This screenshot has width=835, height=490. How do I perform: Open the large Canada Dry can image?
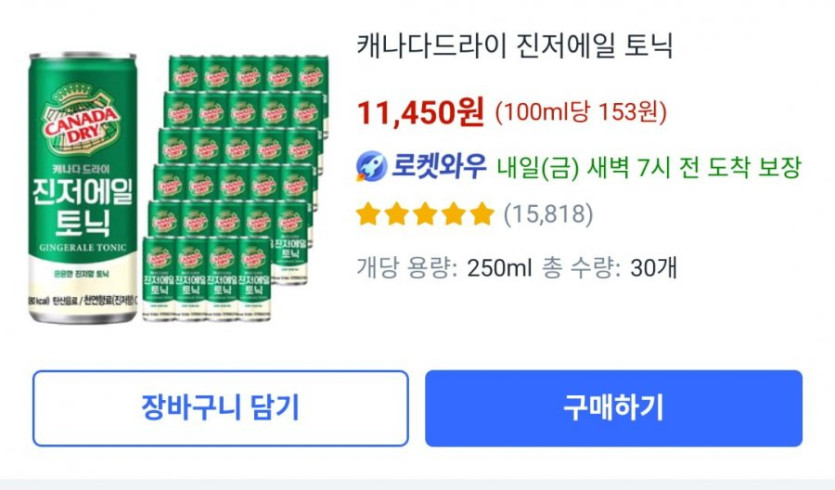(82, 190)
